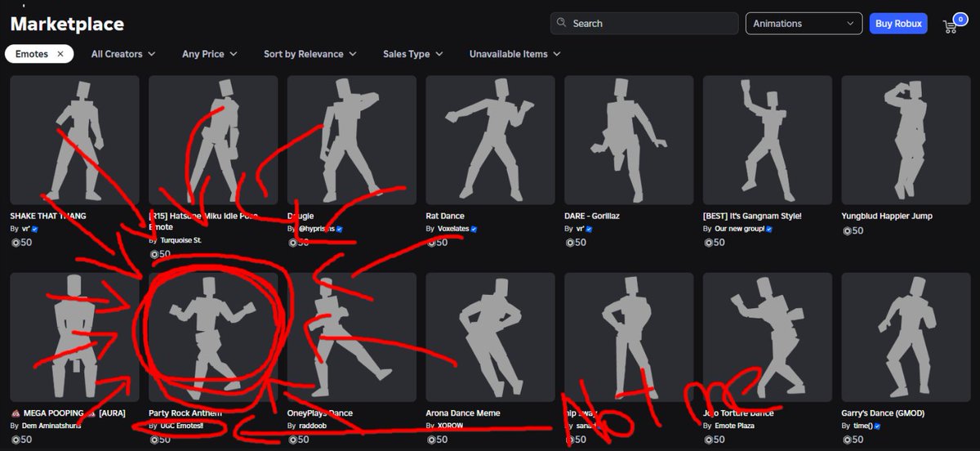Open creator UGC Emotes! link
Screen dimensions: 980x451
pyautogui.click(x=181, y=426)
